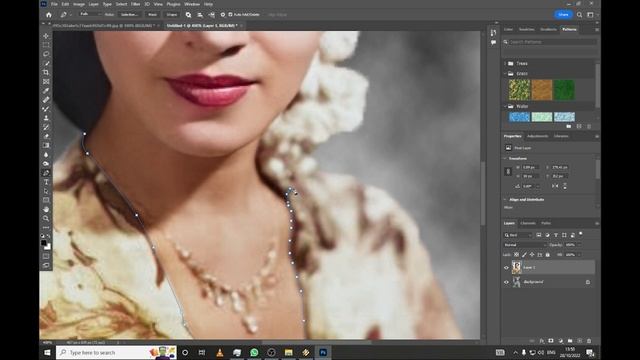The width and height of the screenshot is (640, 360).
Task: Click the Mask button in options bar
Action: point(153,15)
